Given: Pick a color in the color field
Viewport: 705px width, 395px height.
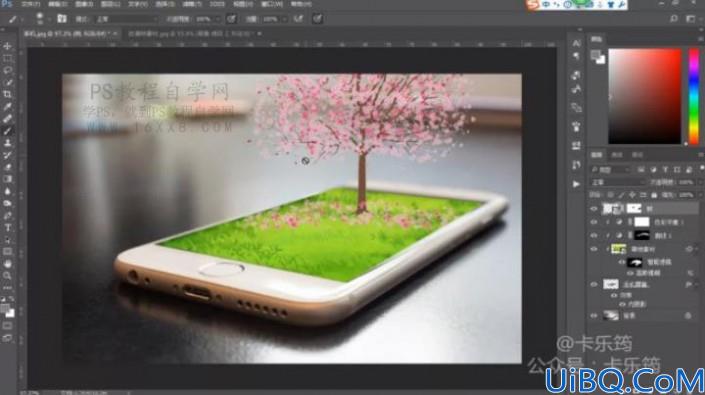Looking at the screenshot, I should [644, 96].
